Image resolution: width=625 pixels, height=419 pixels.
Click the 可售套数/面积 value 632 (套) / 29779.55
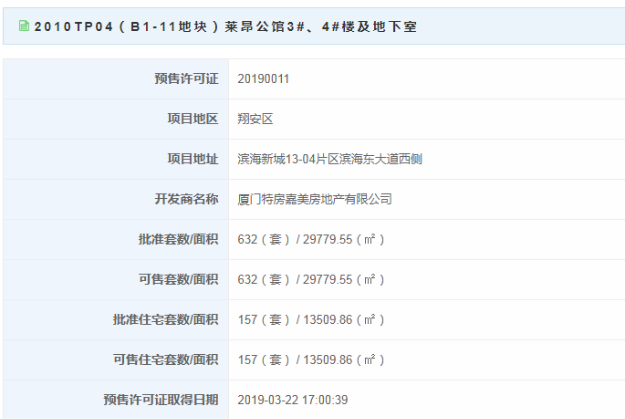[x=311, y=279]
